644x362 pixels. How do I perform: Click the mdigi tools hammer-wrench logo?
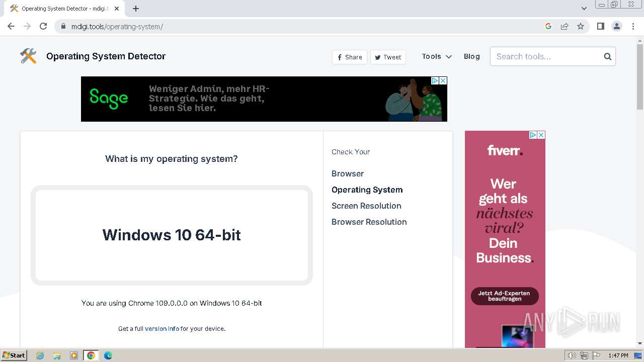28,56
